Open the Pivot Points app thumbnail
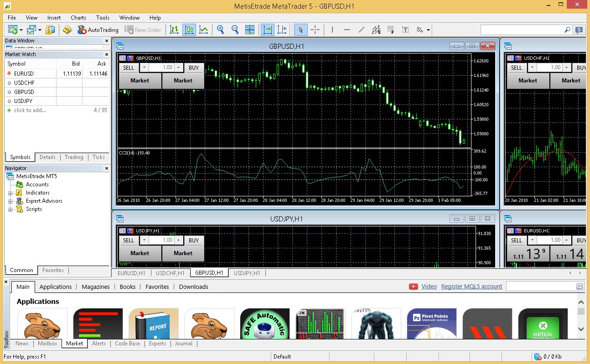The height and width of the screenshot is (364, 590). (432, 323)
